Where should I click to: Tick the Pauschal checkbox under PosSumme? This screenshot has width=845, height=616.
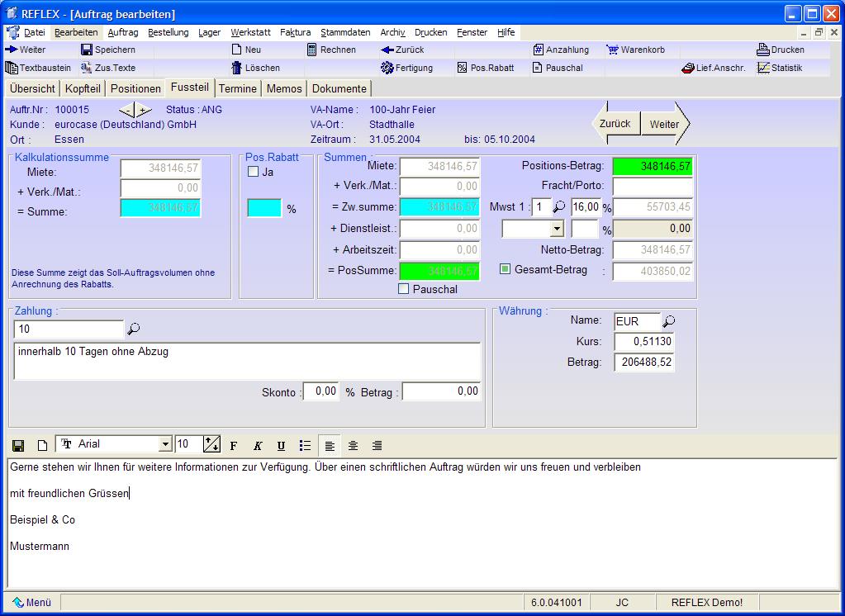tap(403, 289)
